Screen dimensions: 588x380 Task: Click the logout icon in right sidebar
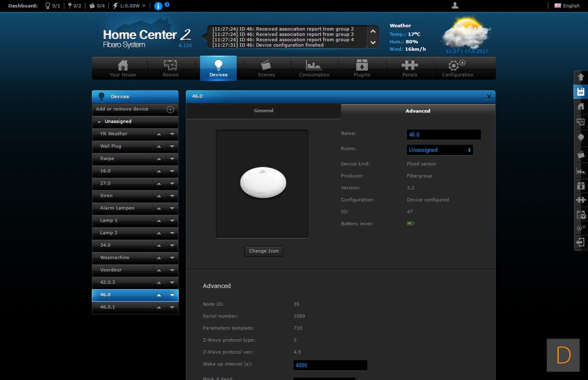pyautogui.click(x=581, y=242)
